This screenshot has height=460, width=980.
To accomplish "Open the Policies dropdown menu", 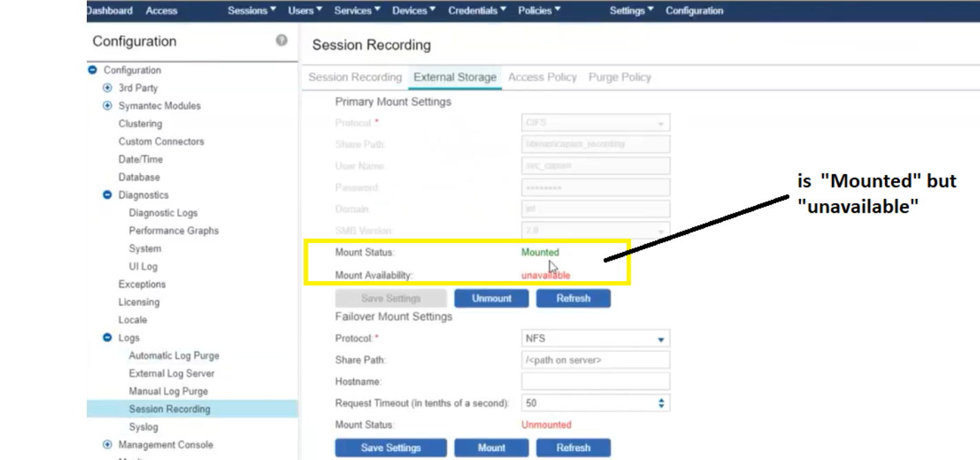I will coord(539,11).
